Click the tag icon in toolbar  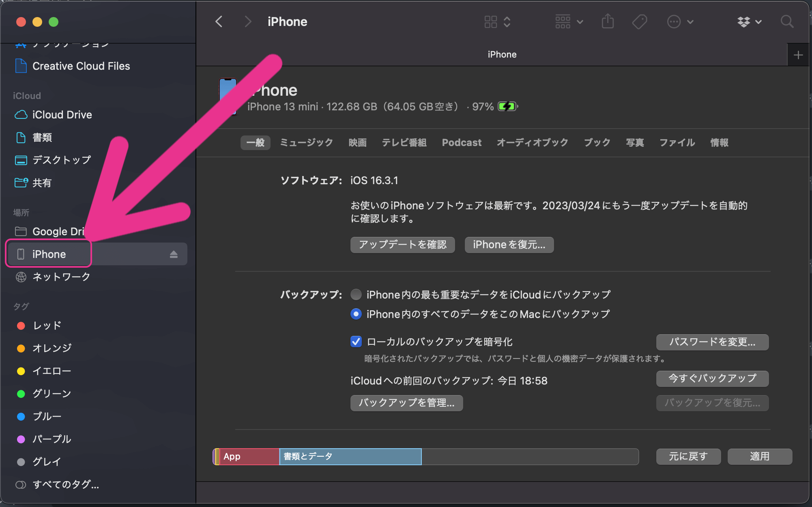tap(639, 21)
